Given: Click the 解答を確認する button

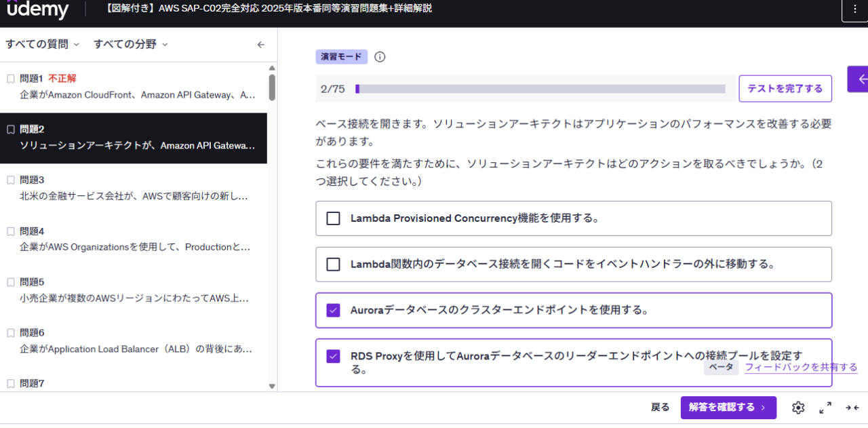Looking at the screenshot, I should (x=728, y=408).
